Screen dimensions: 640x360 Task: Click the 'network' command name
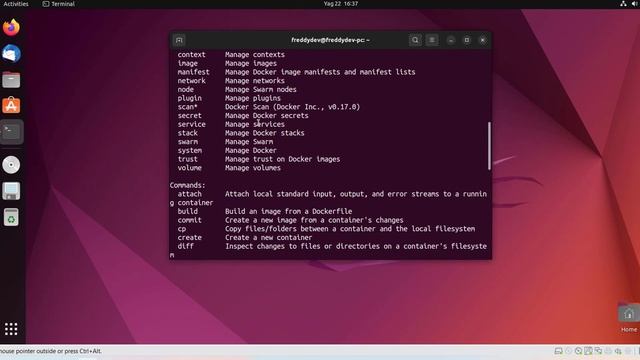click(191, 81)
